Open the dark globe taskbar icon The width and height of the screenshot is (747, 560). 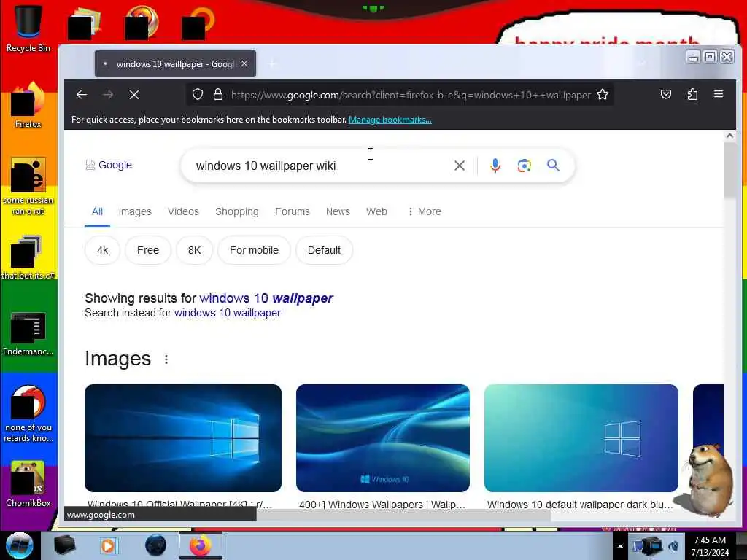[156, 545]
